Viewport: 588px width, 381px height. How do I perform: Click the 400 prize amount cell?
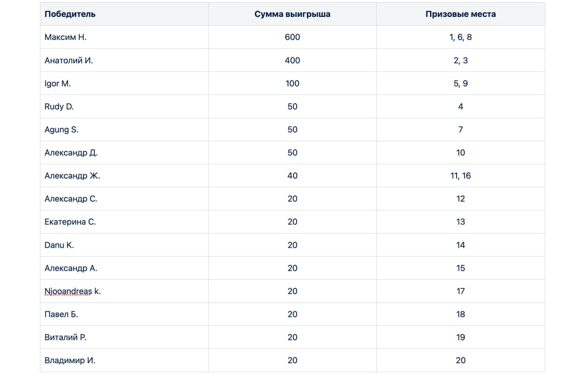point(293,60)
